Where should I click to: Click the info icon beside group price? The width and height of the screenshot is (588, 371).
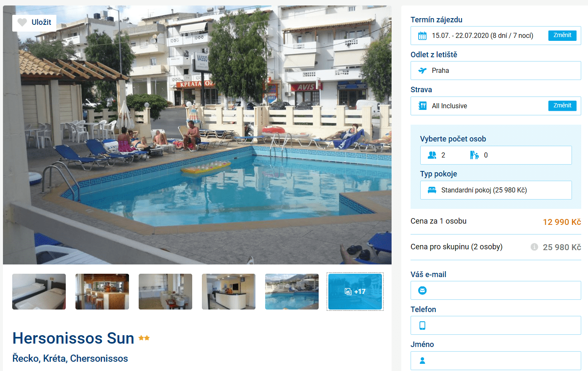pyautogui.click(x=534, y=247)
